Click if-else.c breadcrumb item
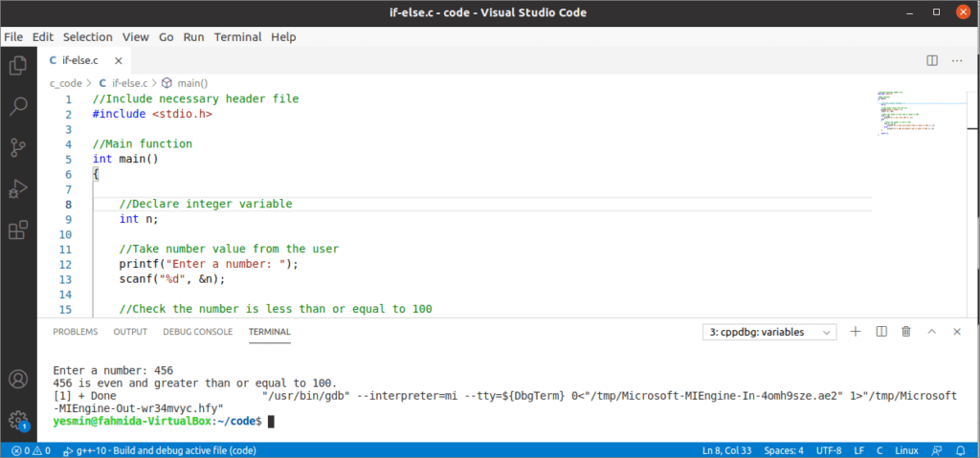This screenshot has width=980, height=458. coord(123,82)
